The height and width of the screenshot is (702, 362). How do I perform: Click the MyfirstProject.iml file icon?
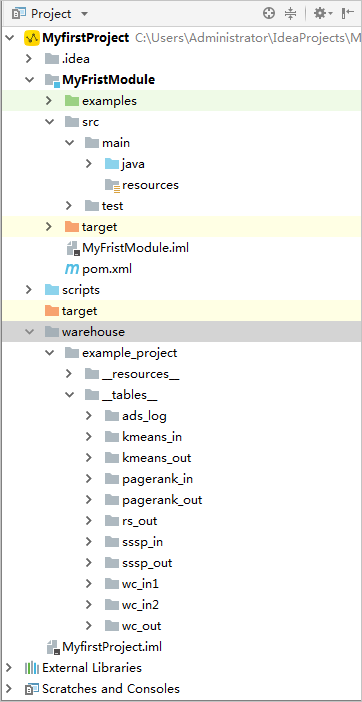pyautogui.click(x=53, y=647)
